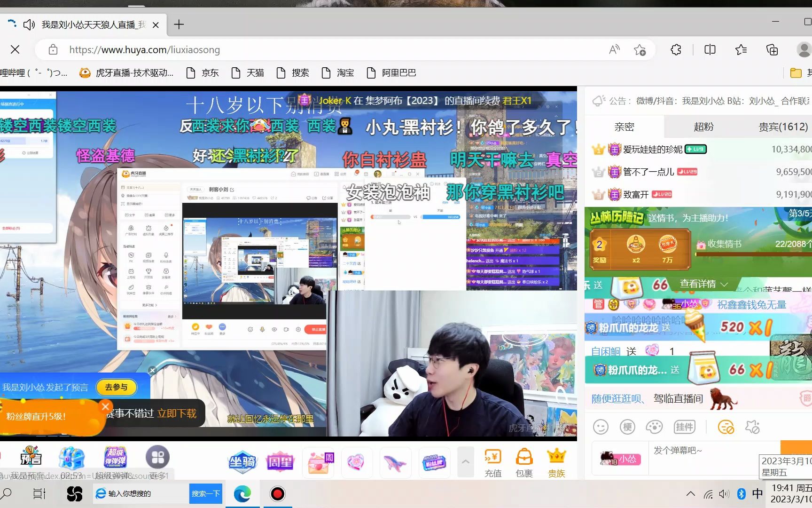Open the 京东 bookmark
Screen dimensions: 812x508
[x=203, y=73]
